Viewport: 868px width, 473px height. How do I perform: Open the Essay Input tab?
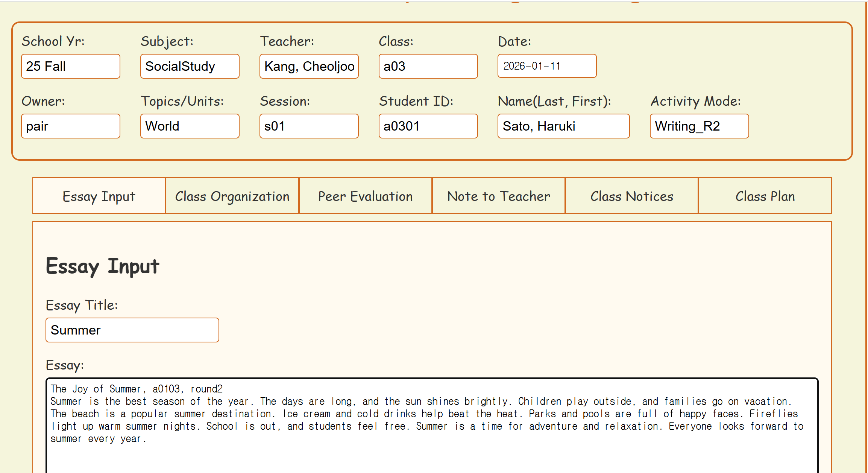(x=99, y=196)
